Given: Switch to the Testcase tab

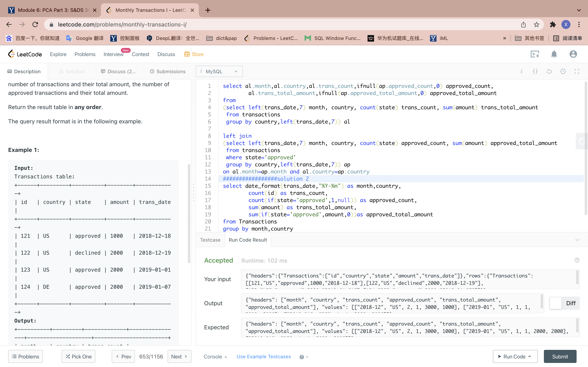Looking at the screenshot, I should [210, 240].
